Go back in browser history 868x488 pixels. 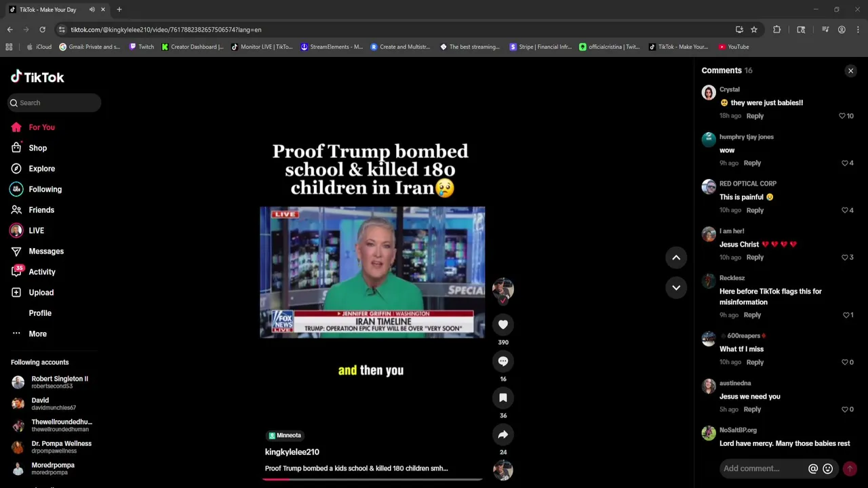point(9,30)
